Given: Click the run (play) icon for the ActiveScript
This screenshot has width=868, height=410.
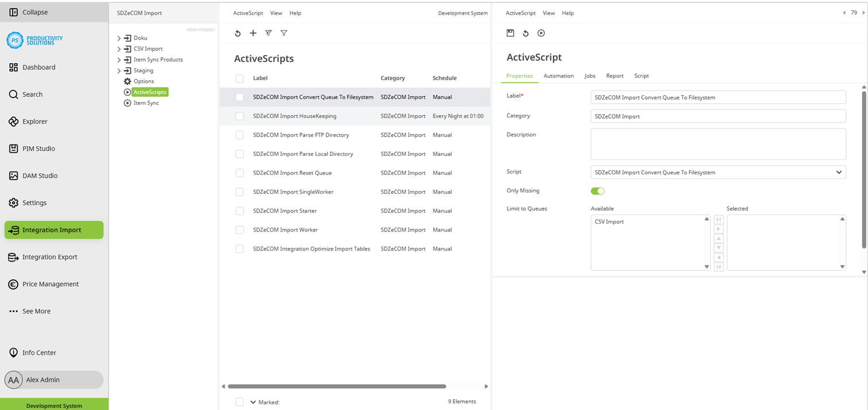Looking at the screenshot, I should pyautogui.click(x=541, y=33).
